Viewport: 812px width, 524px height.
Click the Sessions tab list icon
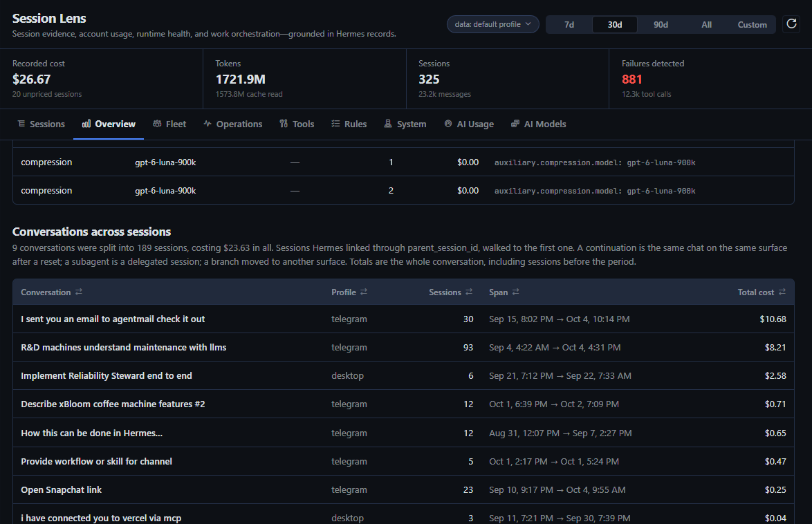[21, 124]
